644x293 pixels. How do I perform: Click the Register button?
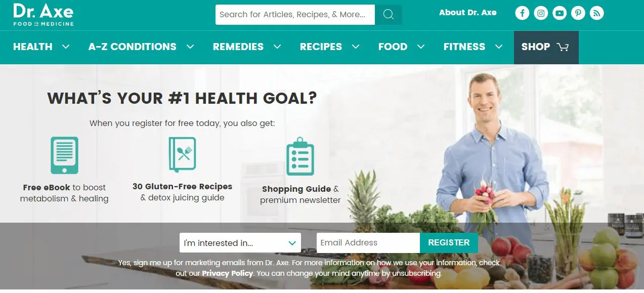coord(449,243)
